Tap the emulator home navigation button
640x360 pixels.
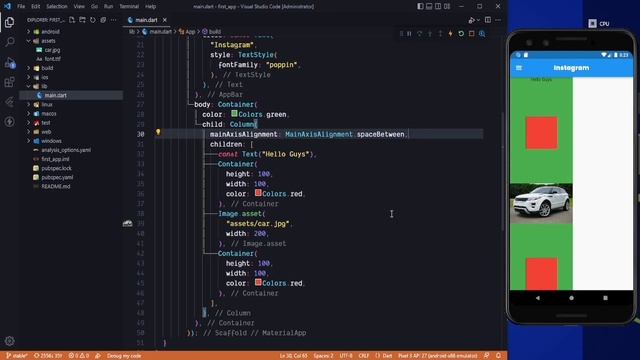[x=571, y=298]
